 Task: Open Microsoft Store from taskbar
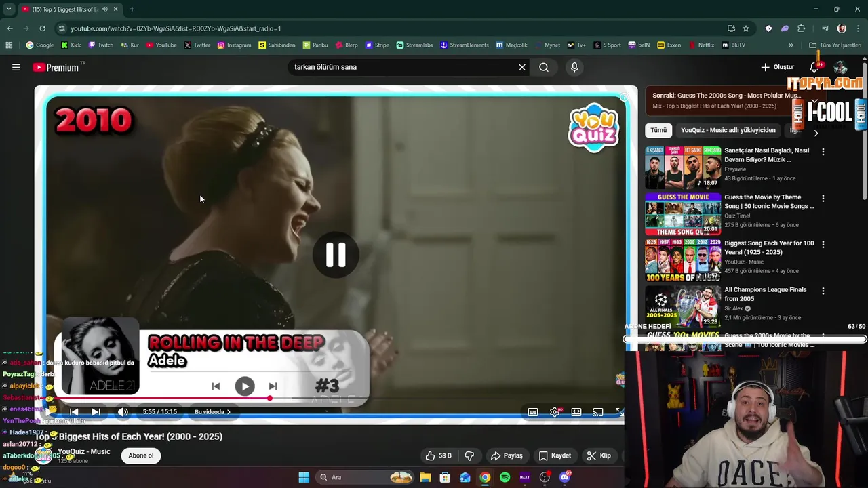click(445, 477)
